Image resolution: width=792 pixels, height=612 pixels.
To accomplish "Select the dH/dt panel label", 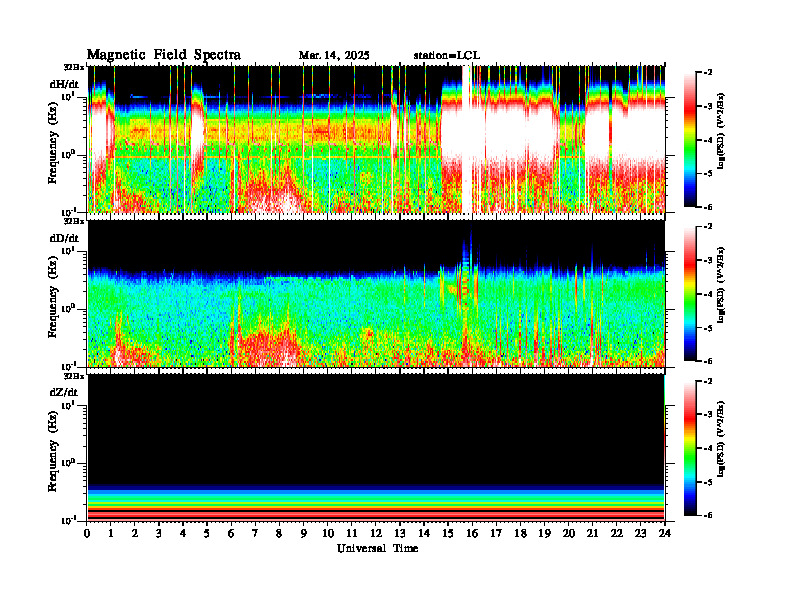I will pyautogui.click(x=64, y=84).
